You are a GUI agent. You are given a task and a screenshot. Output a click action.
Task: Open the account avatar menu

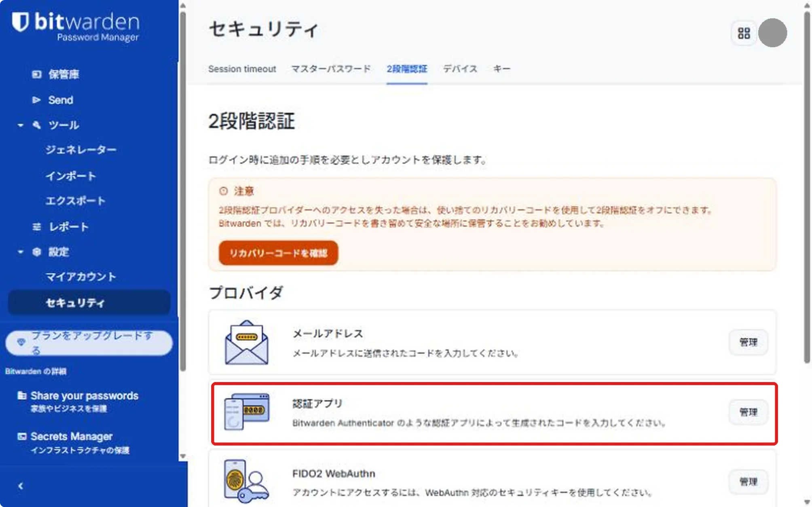772,33
